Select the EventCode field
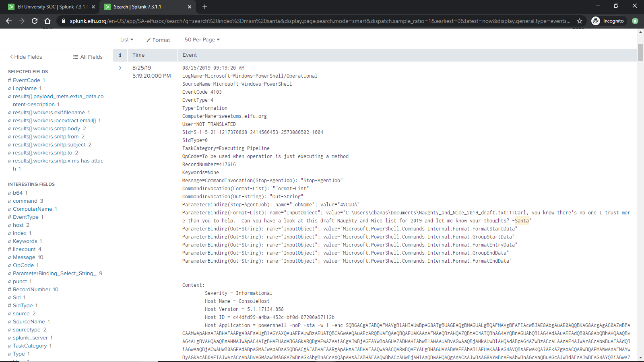The width and height of the screenshot is (644, 362). point(27,80)
